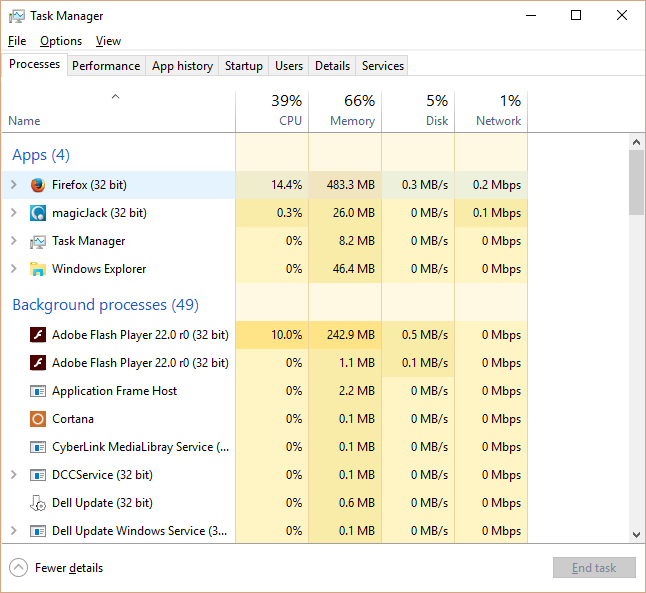This screenshot has width=646, height=593.
Task: Select the Dell Update (32 bit) row name
Action: pyautogui.click(x=102, y=503)
